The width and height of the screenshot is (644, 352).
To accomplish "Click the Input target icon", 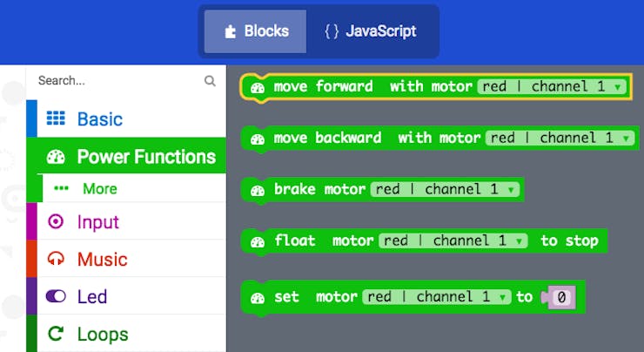I will pyautogui.click(x=56, y=221).
